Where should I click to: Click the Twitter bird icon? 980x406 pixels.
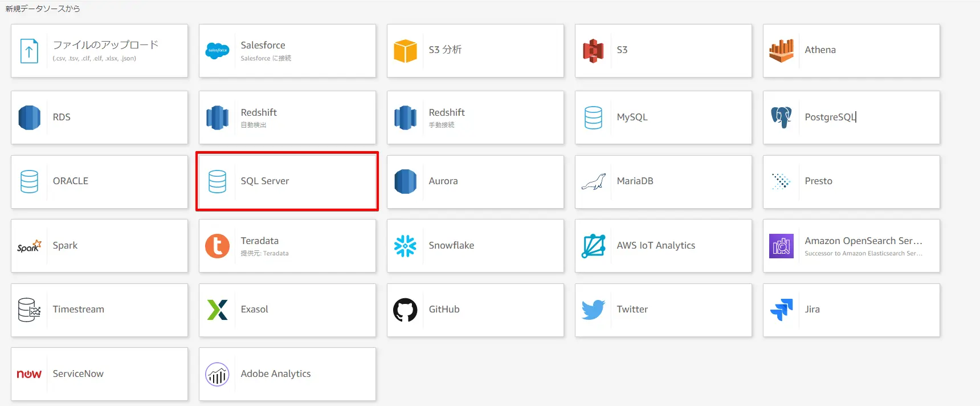(593, 310)
